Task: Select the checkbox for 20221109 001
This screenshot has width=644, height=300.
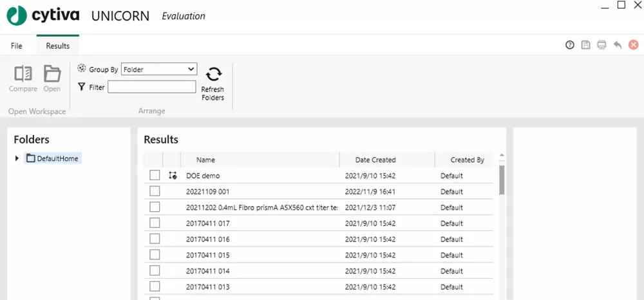Action: (x=155, y=191)
